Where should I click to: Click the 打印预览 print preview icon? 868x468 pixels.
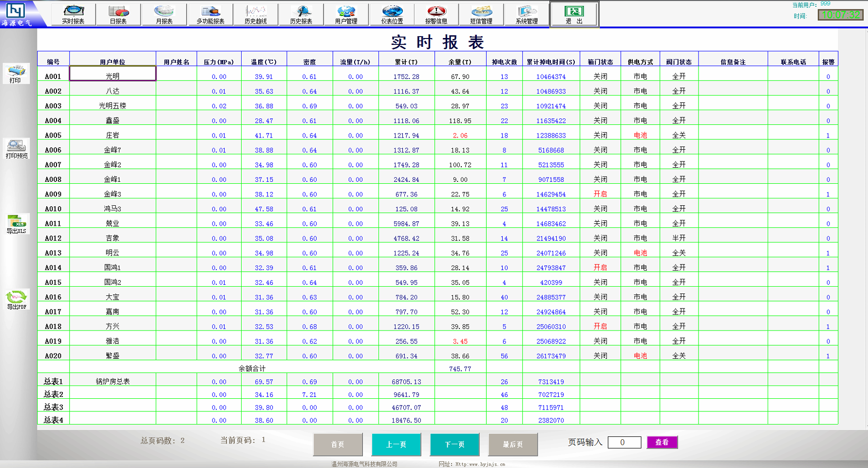tap(16, 149)
